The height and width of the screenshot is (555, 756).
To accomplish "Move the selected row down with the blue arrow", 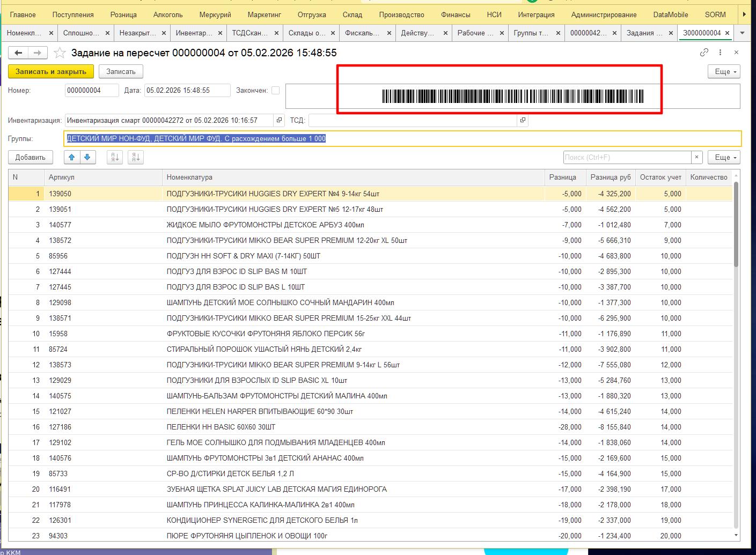I will pos(87,157).
